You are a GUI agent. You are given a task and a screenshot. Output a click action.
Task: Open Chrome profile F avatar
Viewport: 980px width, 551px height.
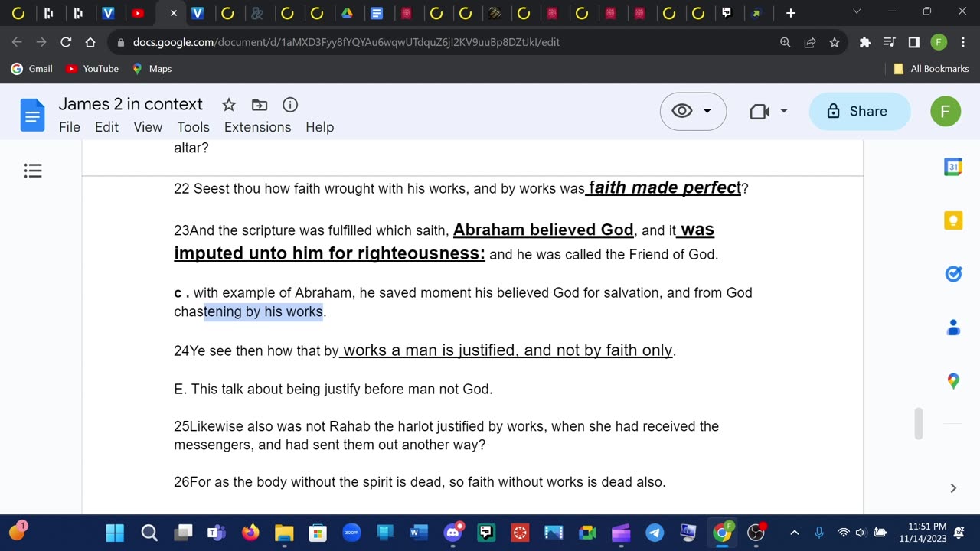point(939,43)
